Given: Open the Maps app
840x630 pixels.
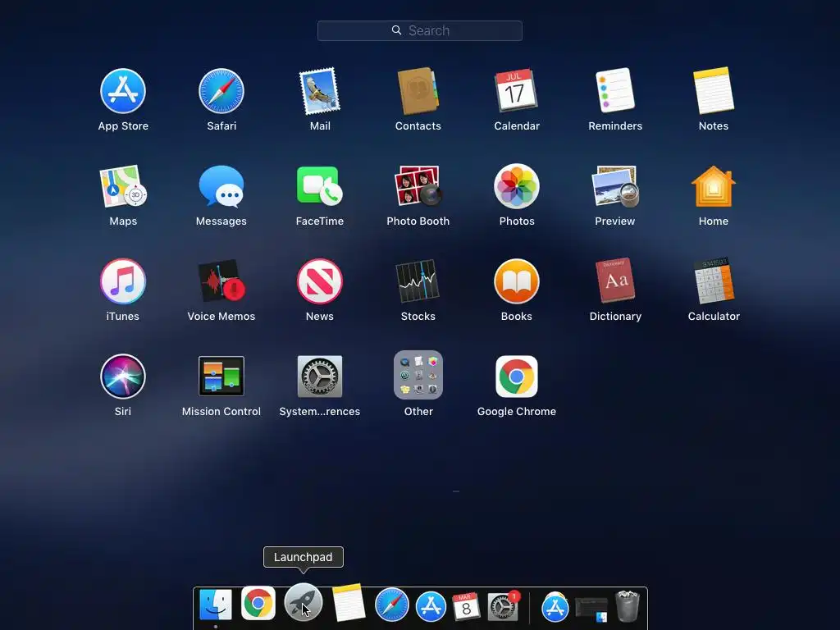Looking at the screenshot, I should coord(123,186).
